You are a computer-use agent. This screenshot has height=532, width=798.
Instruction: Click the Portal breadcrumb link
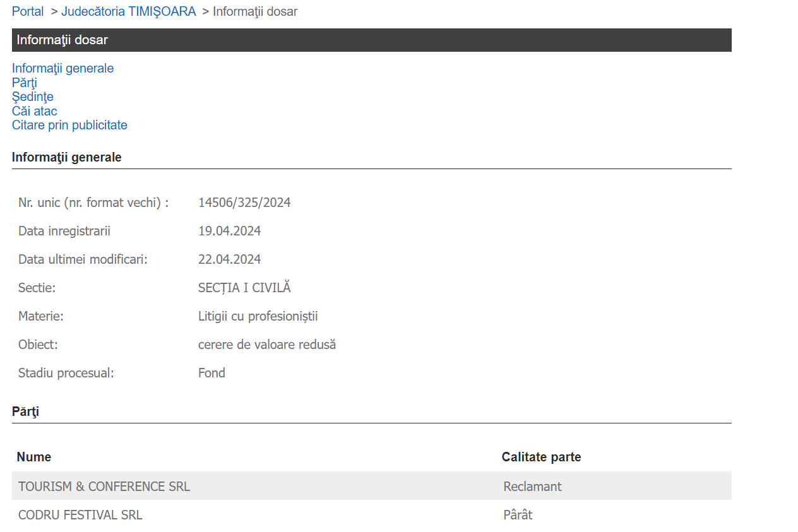tap(28, 11)
